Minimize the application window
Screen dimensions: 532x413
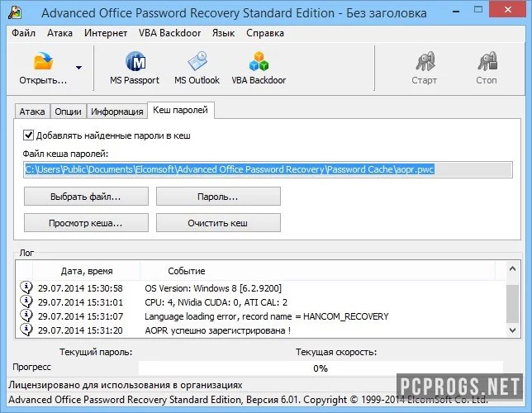point(456,12)
